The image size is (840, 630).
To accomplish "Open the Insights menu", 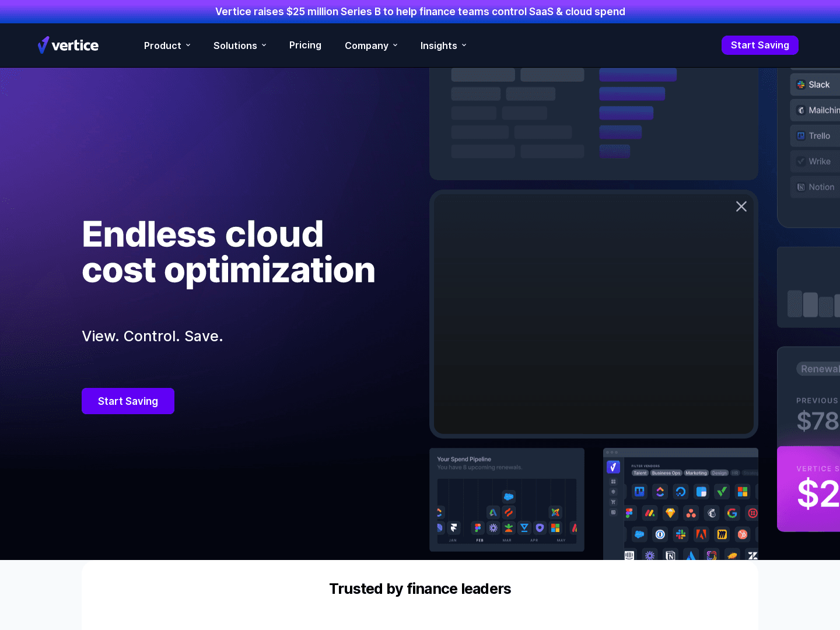I will click(443, 45).
